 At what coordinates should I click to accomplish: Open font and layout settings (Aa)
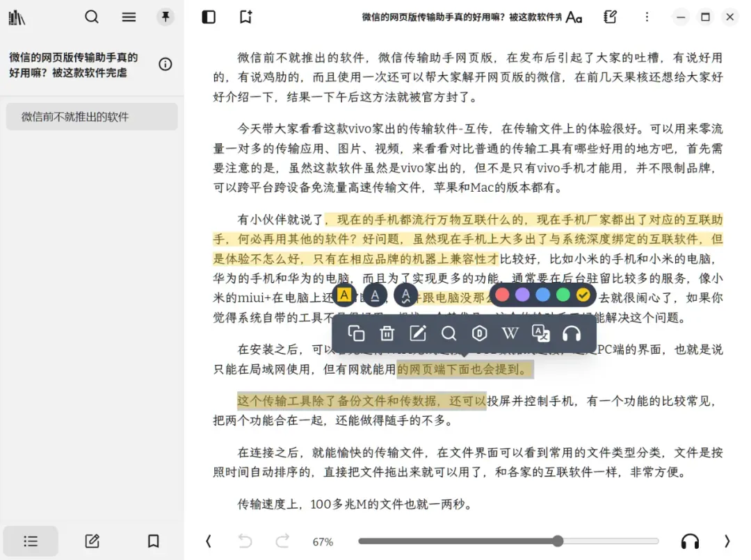pos(574,17)
